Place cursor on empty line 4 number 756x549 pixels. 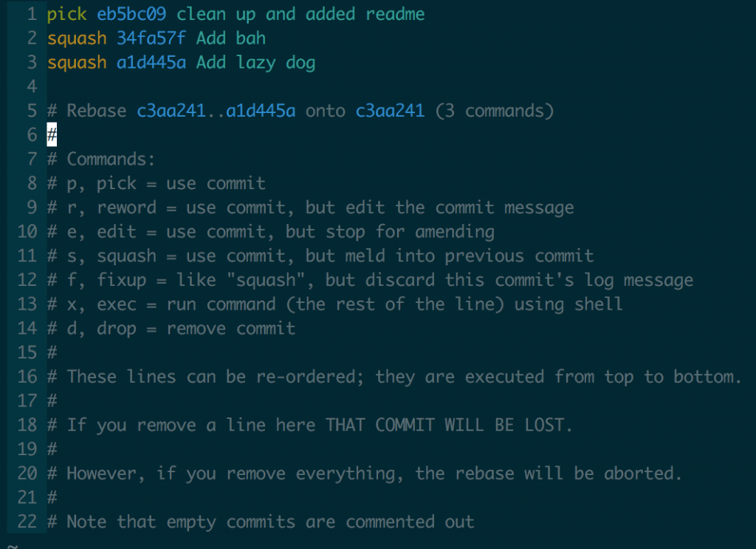pos(32,87)
